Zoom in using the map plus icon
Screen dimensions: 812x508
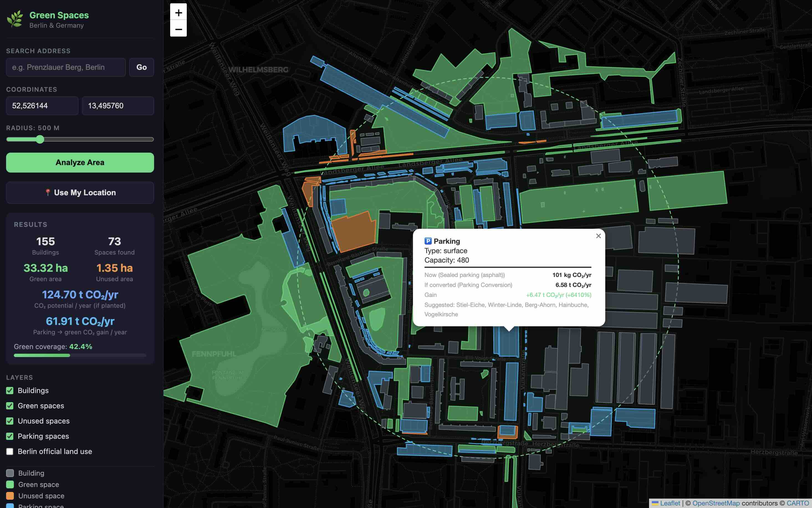click(x=178, y=12)
